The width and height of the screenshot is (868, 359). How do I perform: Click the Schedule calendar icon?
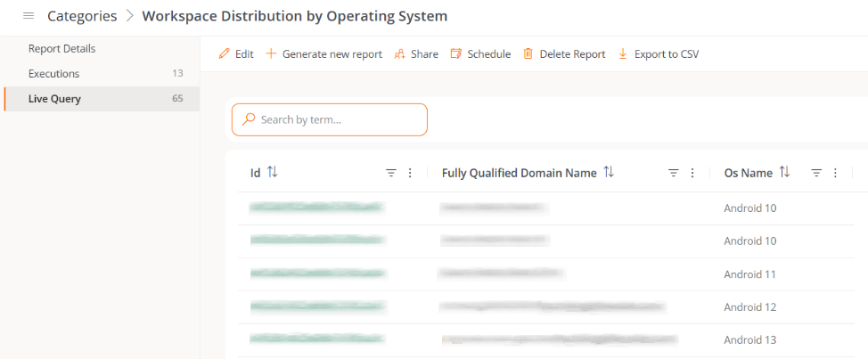(456, 54)
